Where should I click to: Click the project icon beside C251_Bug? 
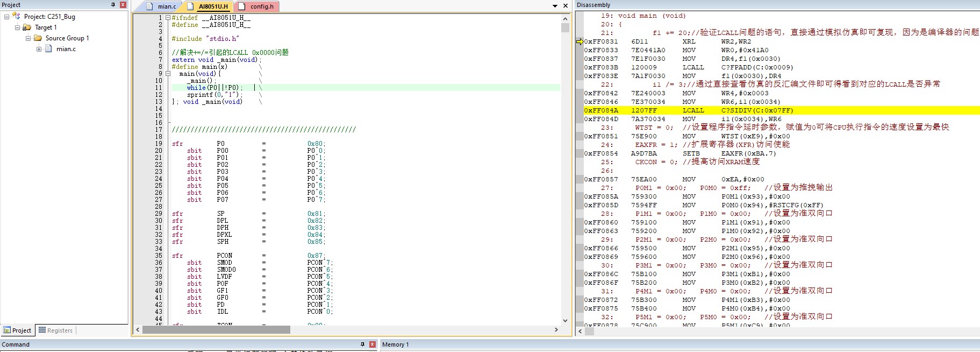[16, 17]
